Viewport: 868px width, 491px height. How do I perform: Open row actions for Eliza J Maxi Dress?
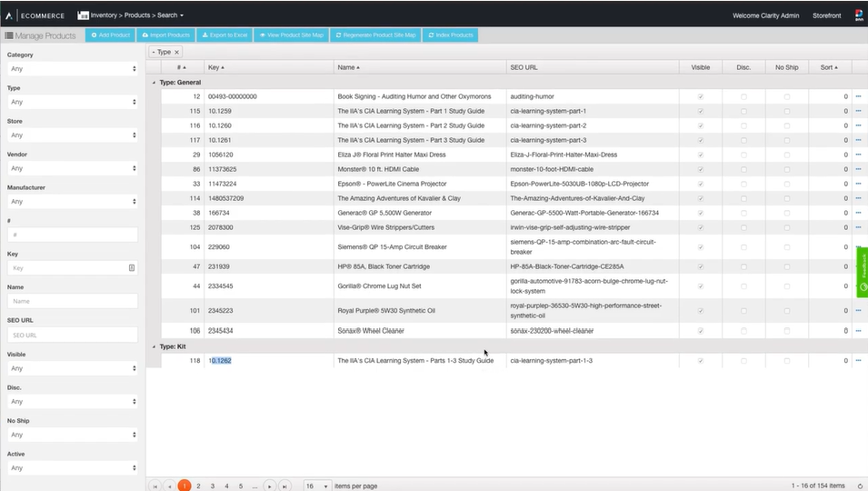tap(859, 155)
